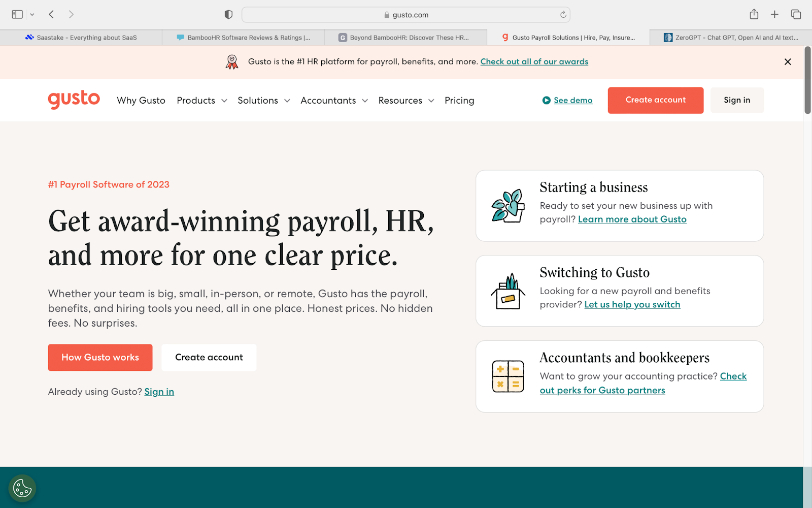This screenshot has height=508, width=812.
Task: Expand the Solutions dropdown
Action: (x=264, y=101)
